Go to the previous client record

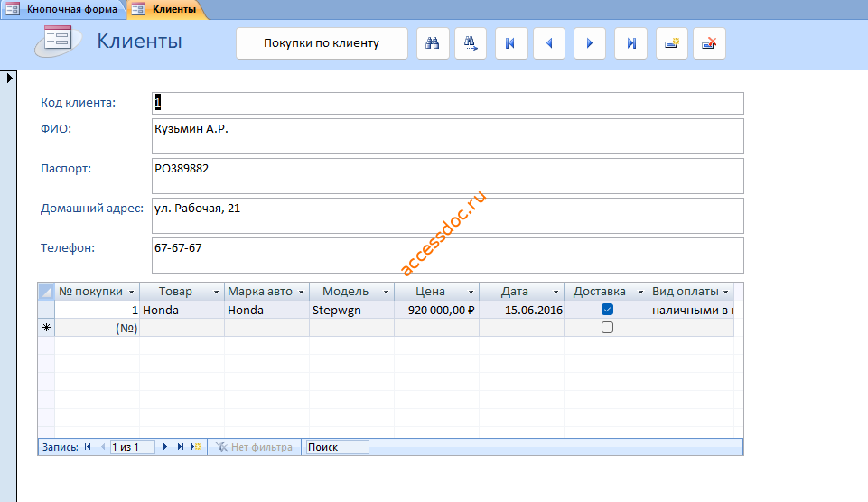point(549,43)
